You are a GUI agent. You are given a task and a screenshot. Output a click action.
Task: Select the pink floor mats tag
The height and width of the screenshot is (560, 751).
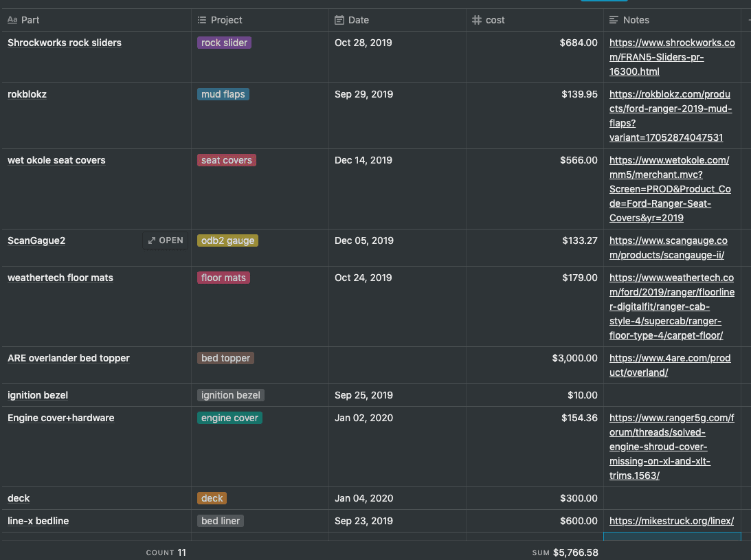click(223, 278)
